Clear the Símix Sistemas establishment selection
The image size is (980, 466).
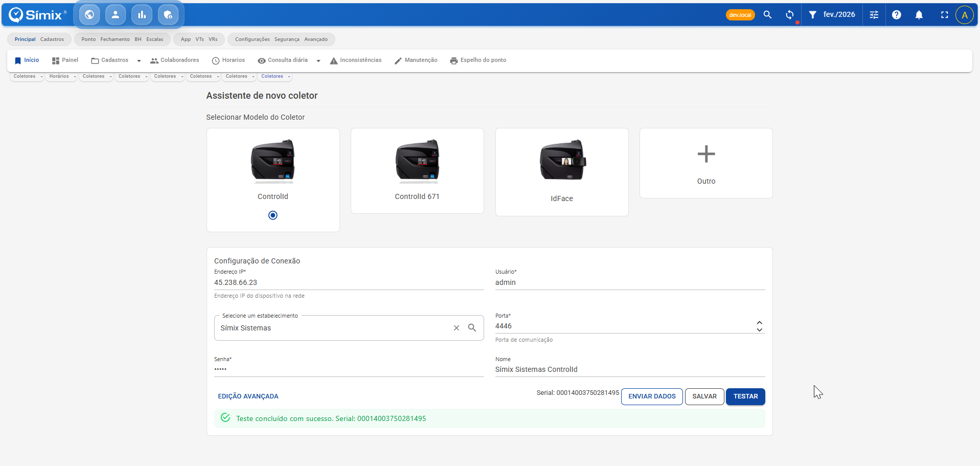457,328
